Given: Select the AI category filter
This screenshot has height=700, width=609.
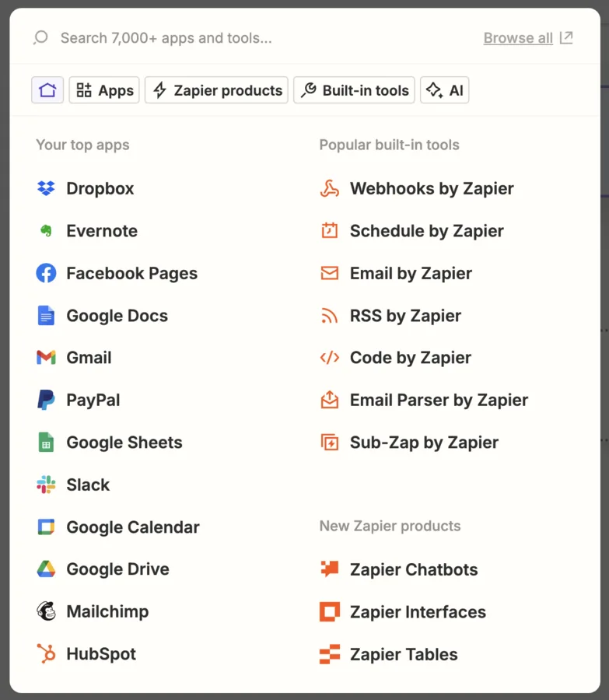Looking at the screenshot, I should coord(444,89).
